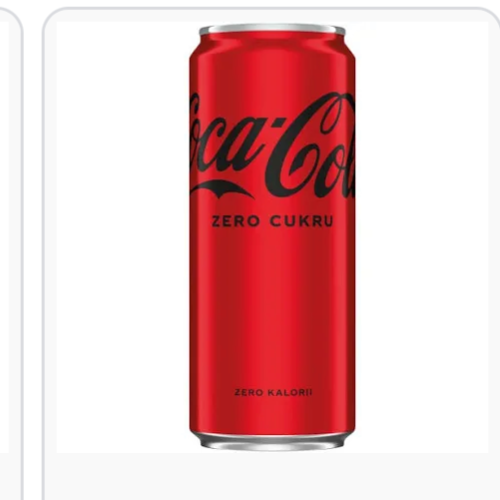Click the silver bottom rim of can
Screen dimensions: 500x500
pos(272,442)
